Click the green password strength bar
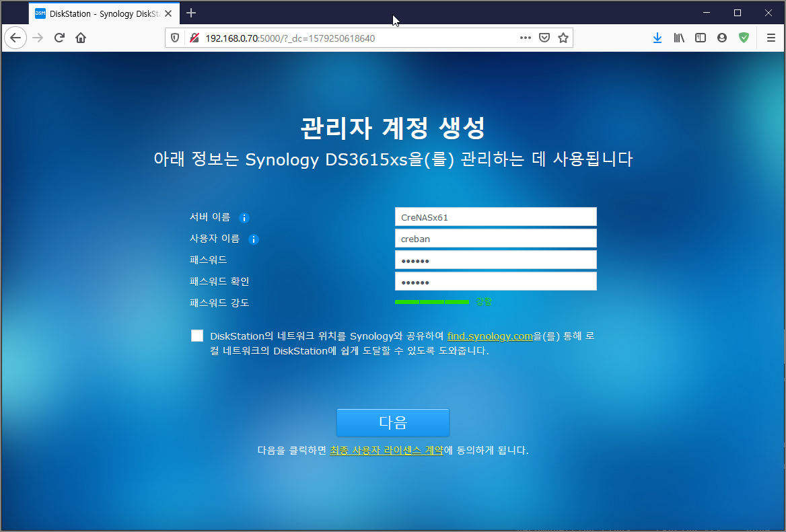The image size is (786, 532). (x=431, y=302)
